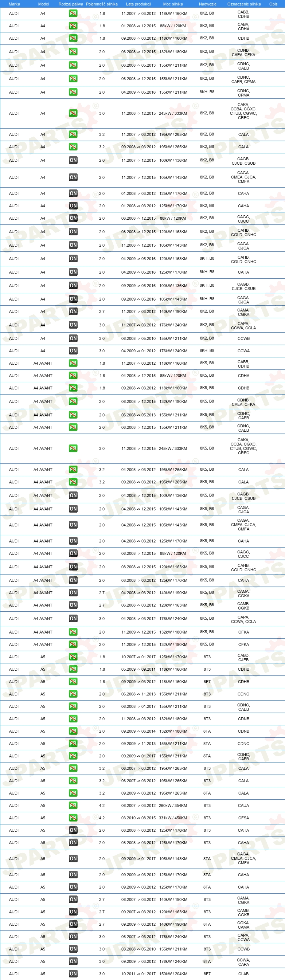This screenshot has height=980, width=285.
Task: Click diesel ON icon in A5 CLAB row
Action: pos(73,974)
